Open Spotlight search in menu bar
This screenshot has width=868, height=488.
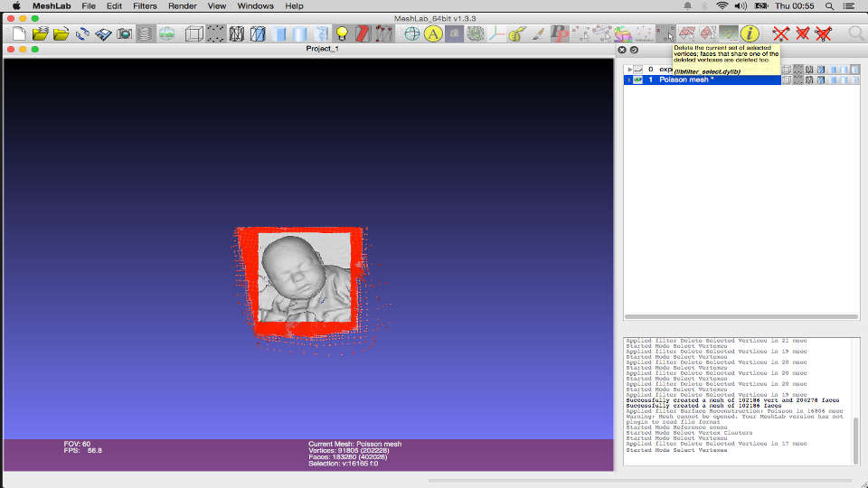pyautogui.click(x=829, y=6)
